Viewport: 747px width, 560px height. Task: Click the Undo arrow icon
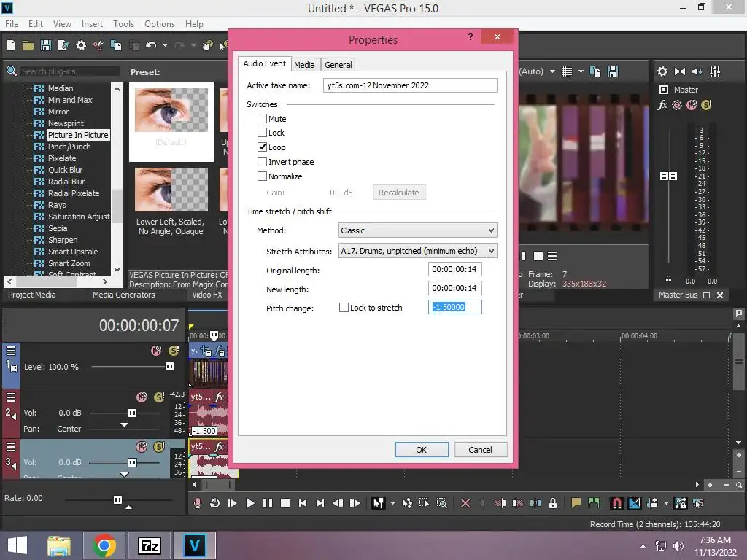coord(151,45)
